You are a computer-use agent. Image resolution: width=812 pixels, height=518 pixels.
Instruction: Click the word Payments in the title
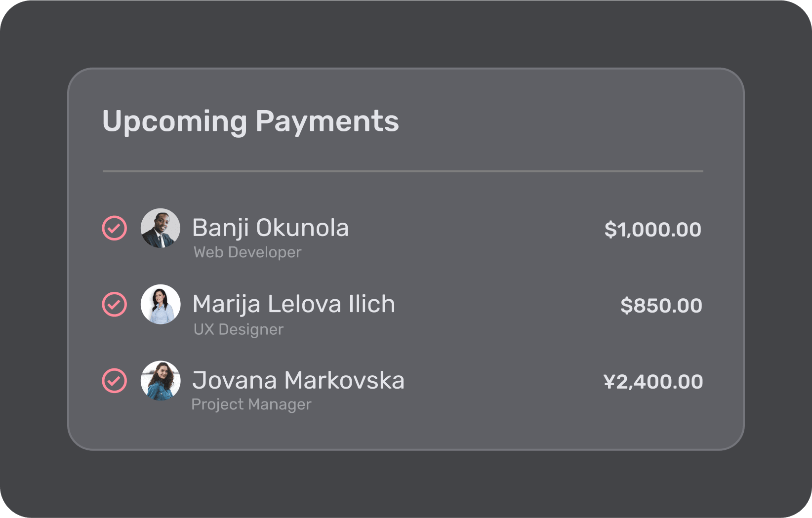point(327,122)
